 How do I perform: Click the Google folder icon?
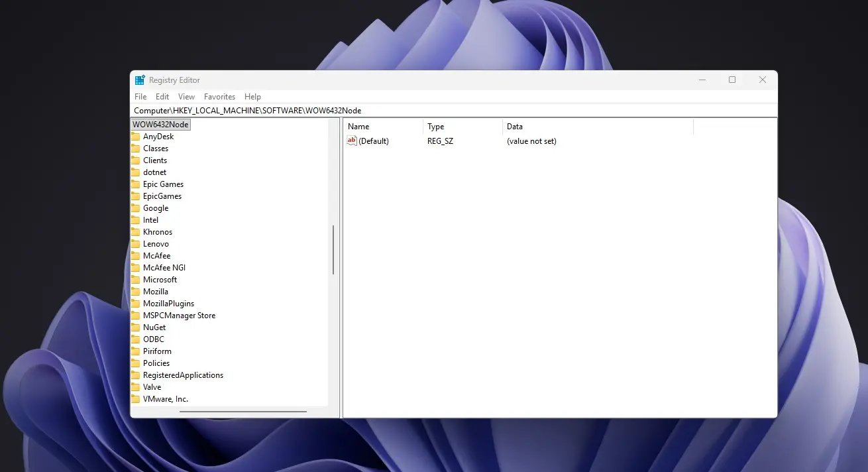pos(135,208)
